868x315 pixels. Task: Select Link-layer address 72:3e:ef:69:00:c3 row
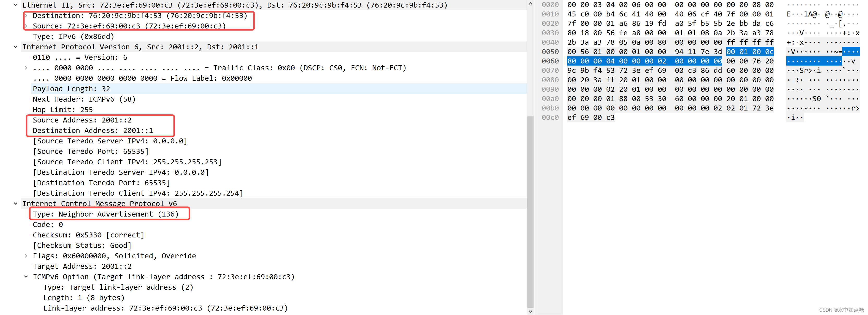165,308
